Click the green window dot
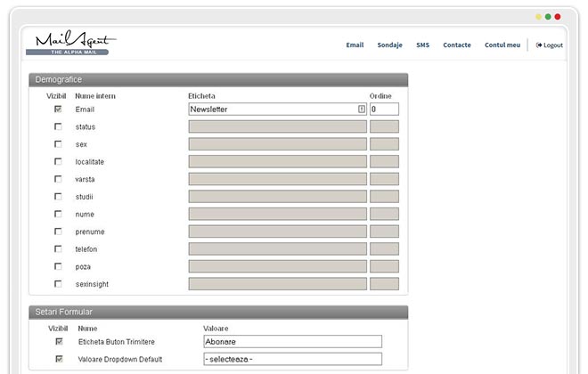 548,16
